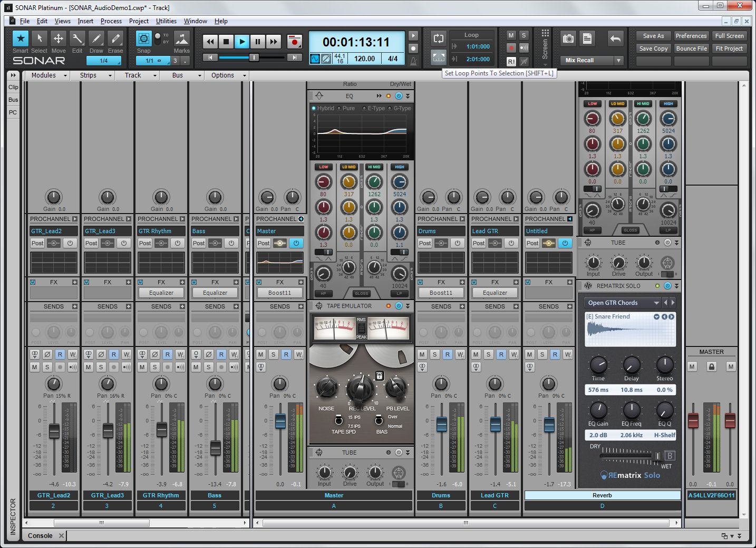The width and height of the screenshot is (756, 548).
Task: Toggle the Tape Emulator power button
Action: 399,306
